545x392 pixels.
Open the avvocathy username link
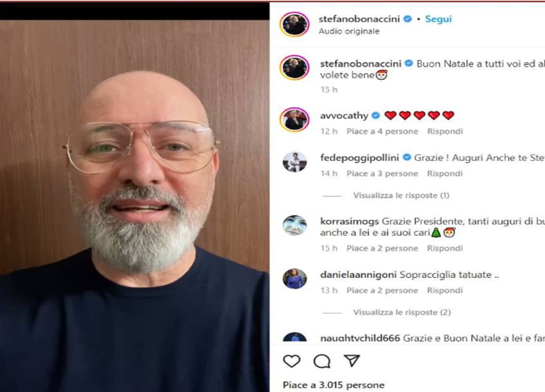pyautogui.click(x=344, y=116)
